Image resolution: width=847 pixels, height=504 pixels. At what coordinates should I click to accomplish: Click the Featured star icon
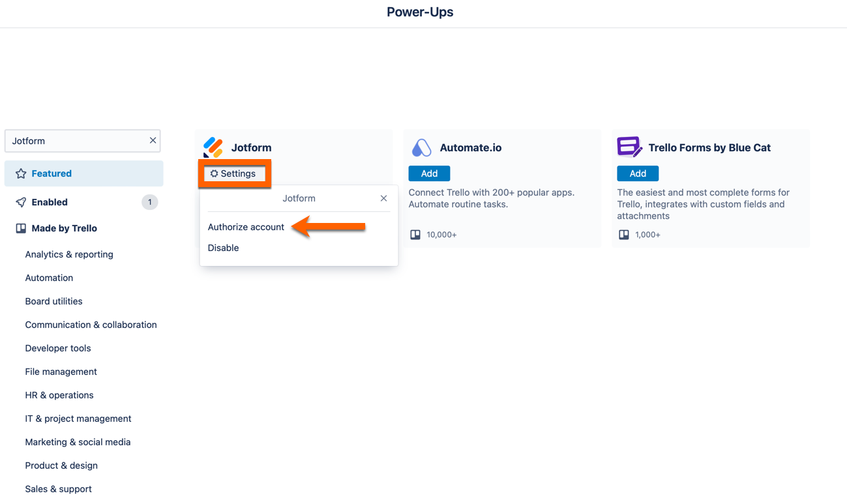[21, 173]
